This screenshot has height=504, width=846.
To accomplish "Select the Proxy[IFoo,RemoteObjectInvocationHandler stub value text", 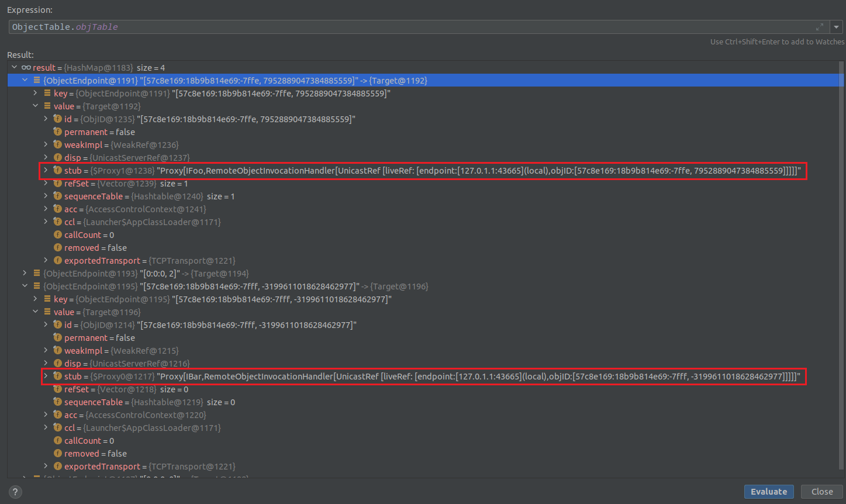I will coord(479,171).
